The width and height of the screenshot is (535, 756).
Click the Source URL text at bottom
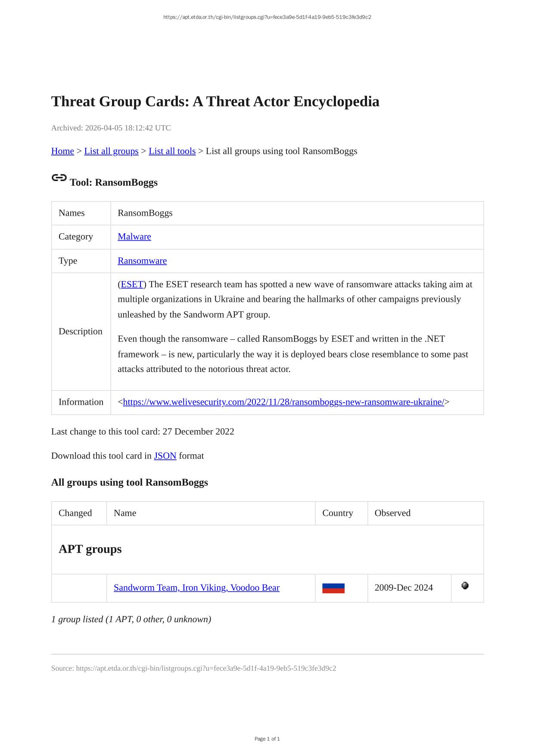tap(193, 668)
